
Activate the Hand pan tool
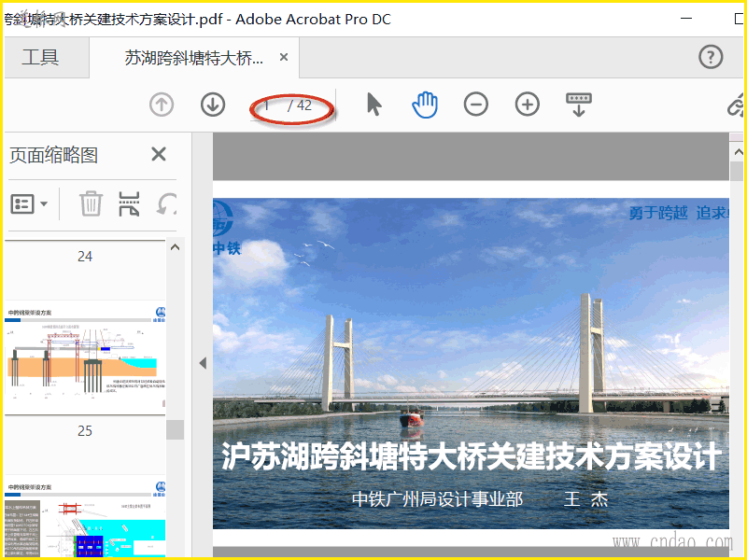425,105
